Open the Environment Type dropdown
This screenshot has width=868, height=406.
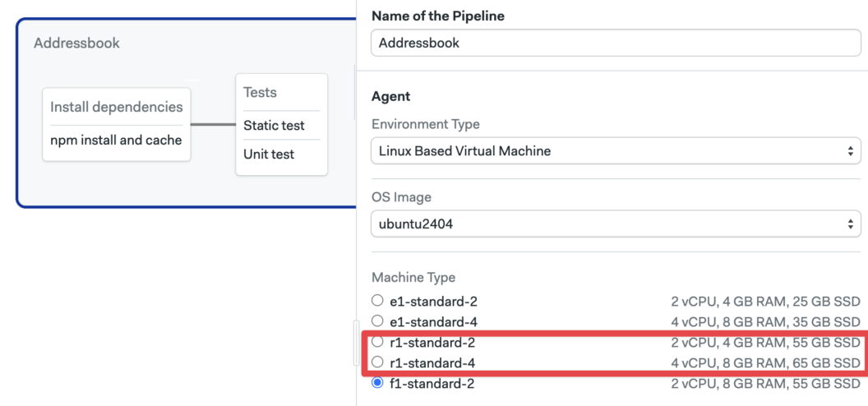click(x=615, y=151)
